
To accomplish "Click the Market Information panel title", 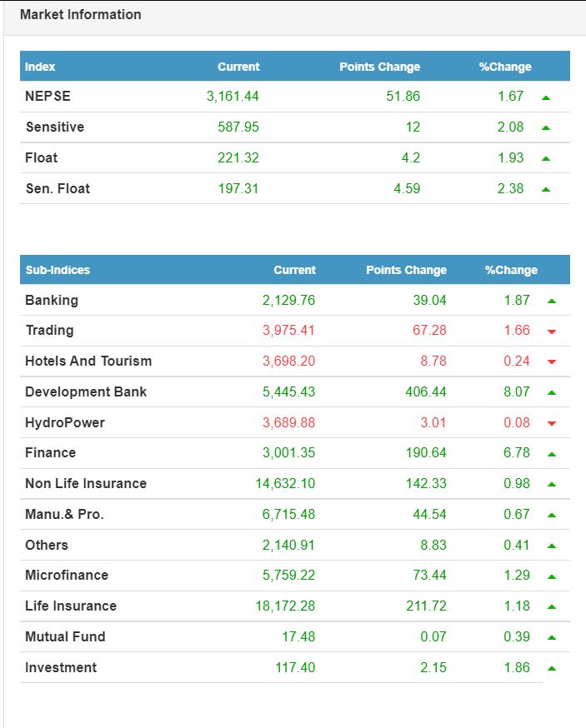I will [81, 15].
